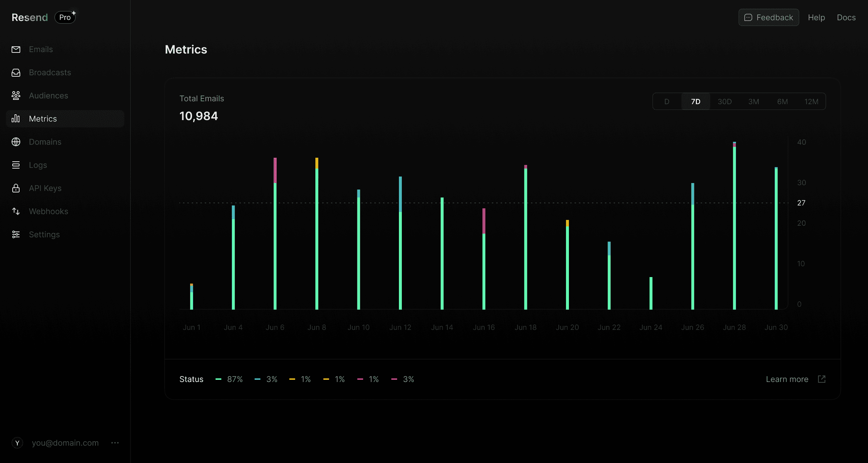868x463 pixels.
Task: Click the Audiences people icon
Action: coord(16,95)
